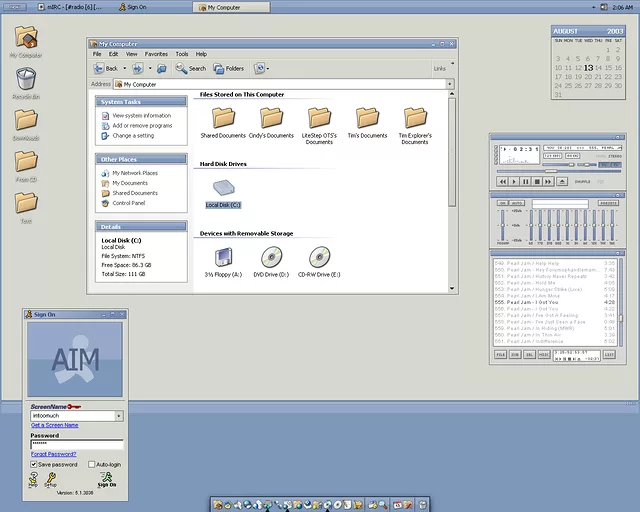Select the Local Disk (C:) icon
The width and height of the screenshot is (640, 512).
click(223, 188)
